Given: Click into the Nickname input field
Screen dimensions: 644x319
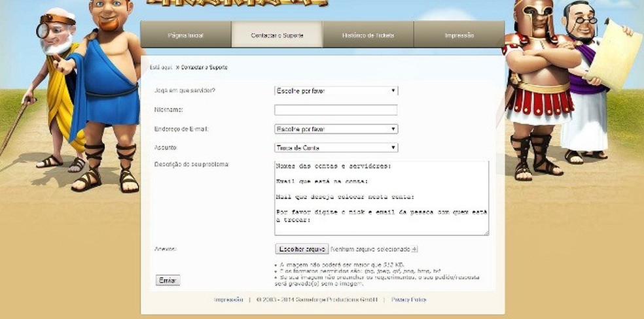Looking at the screenshot, I should tap(336, 110).
